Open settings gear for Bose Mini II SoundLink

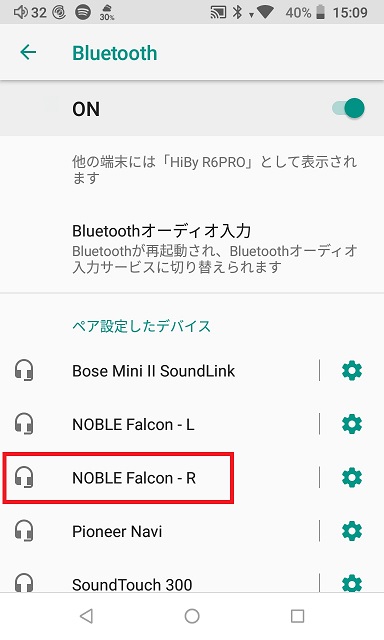[352, 371]
